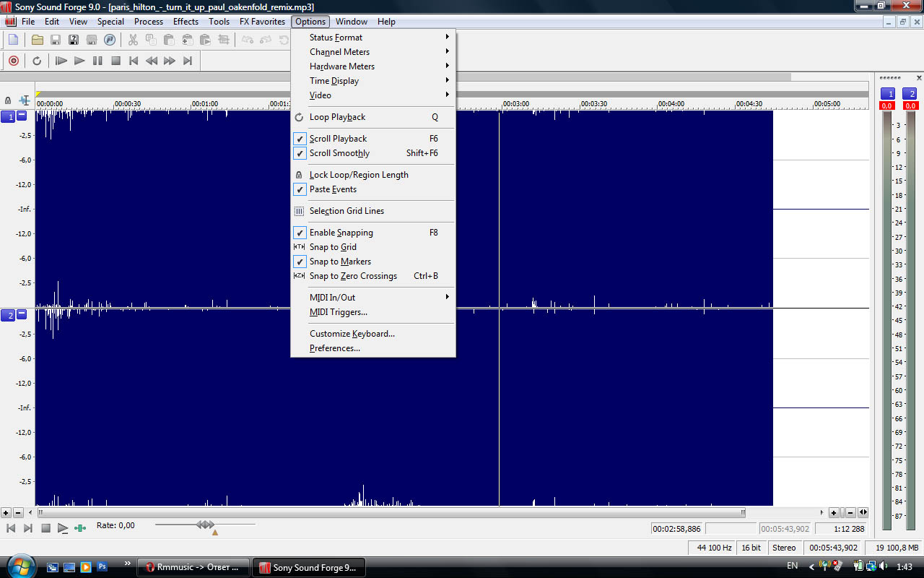The image size is (924, 578).
Task: Open Preferences... from the Options menu
Action: 373,348
